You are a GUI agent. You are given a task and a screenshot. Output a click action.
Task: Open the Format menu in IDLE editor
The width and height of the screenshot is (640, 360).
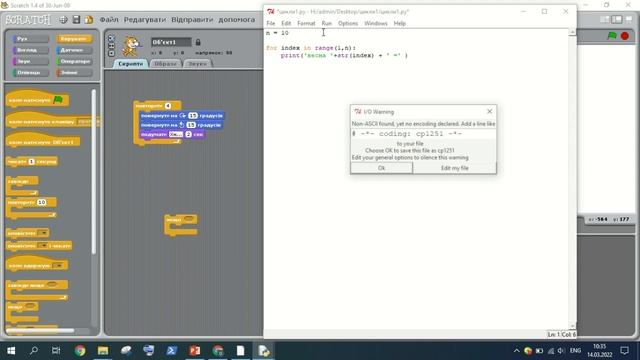(306, 23)
